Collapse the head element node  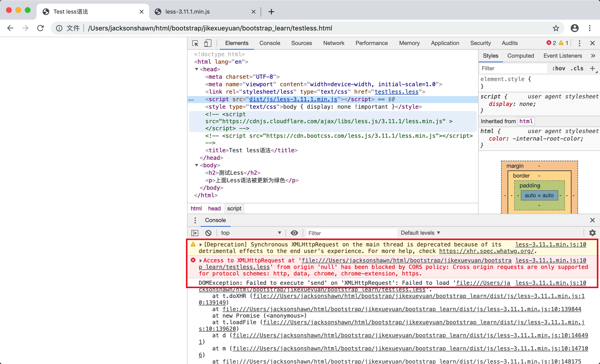point(196,69)
